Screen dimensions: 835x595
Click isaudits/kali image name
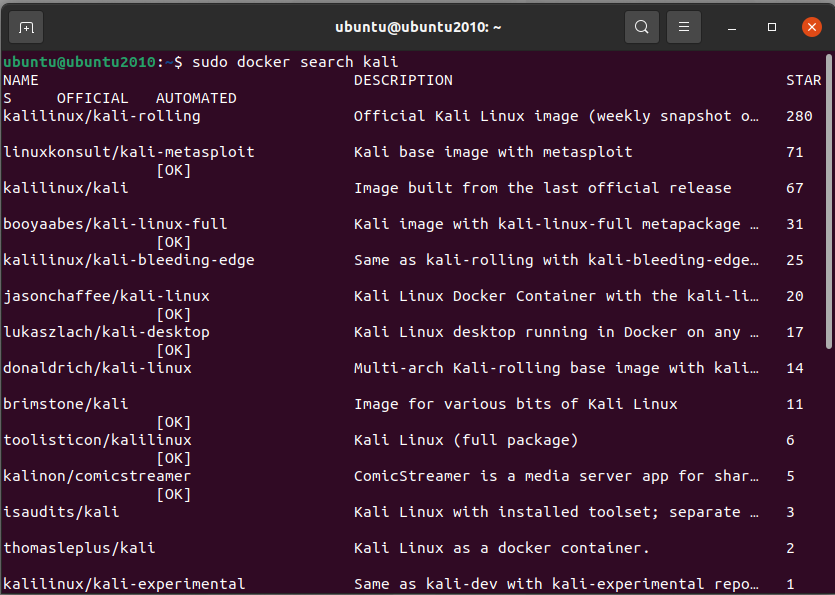coord(61,512)
